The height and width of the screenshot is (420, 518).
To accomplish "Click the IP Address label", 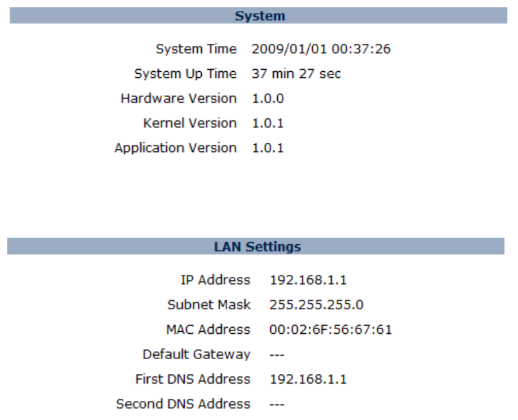I will pyautogui.click(x=215, y=280).
